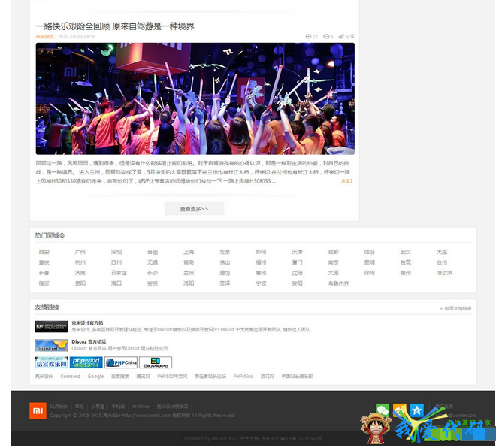499x448 pixels.
Task: Click Archiver in the footer
Action: point(141,407)
